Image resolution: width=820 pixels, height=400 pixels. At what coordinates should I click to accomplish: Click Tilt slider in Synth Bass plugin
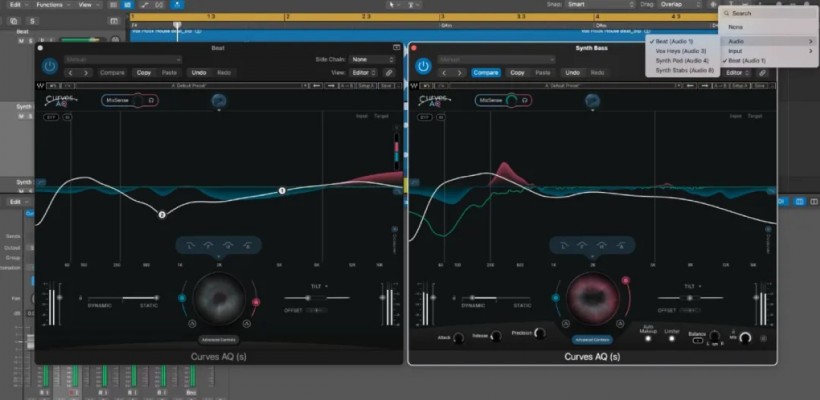pos(690,298)
